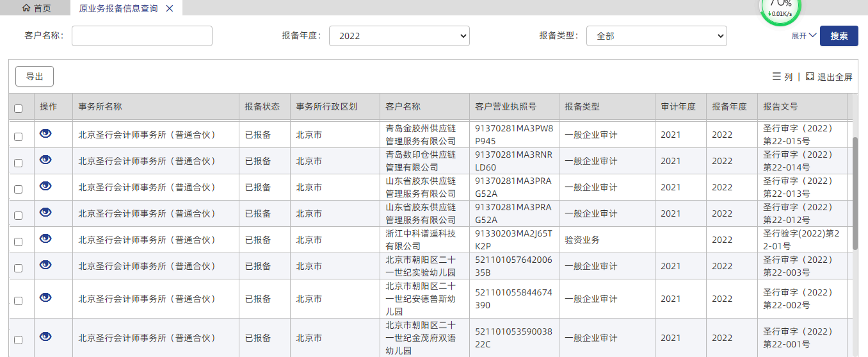This screenshot has width=868, height=357.
Task: Select the checkbox for 验资业务 row
Action: click(19, 242)
